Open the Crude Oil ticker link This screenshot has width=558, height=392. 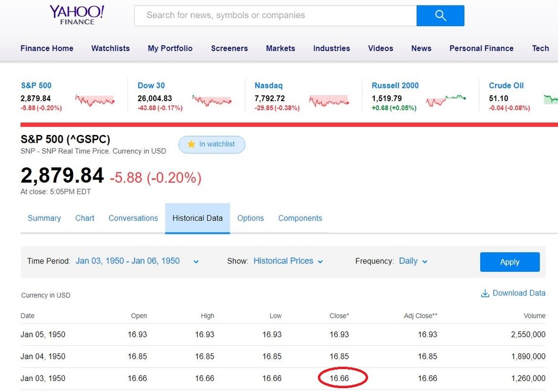point(506,85)
